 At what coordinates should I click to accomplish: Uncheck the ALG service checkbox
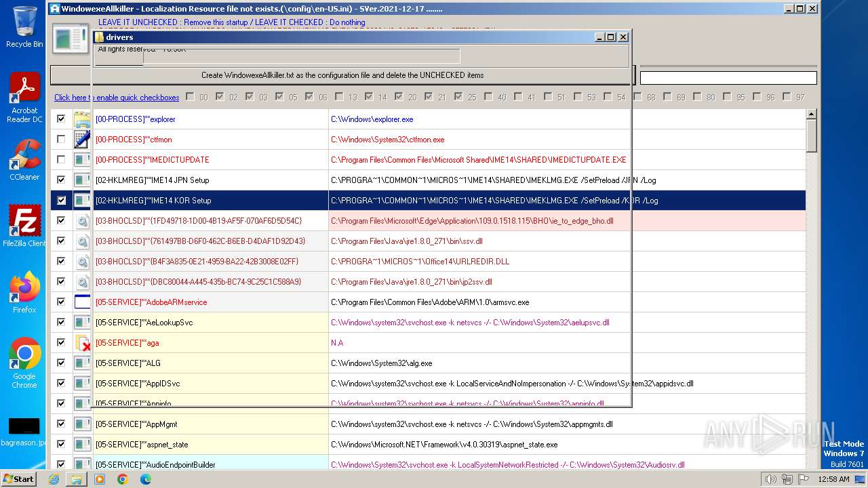click(61, 363)
